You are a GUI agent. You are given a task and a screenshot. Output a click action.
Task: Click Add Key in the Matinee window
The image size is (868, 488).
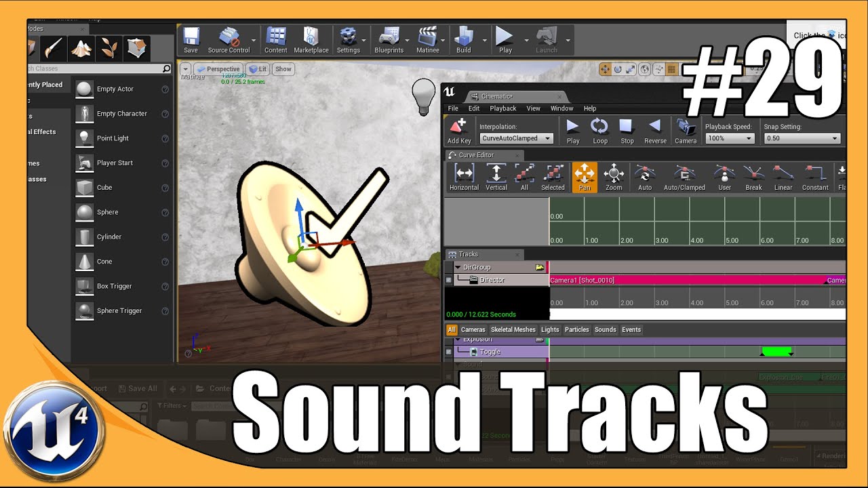point(459,131)
